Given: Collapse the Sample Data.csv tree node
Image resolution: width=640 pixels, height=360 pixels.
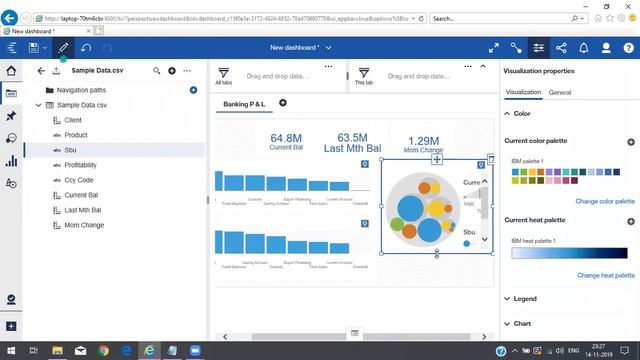Looking at the screenshot, I should (x=38, y=105).
